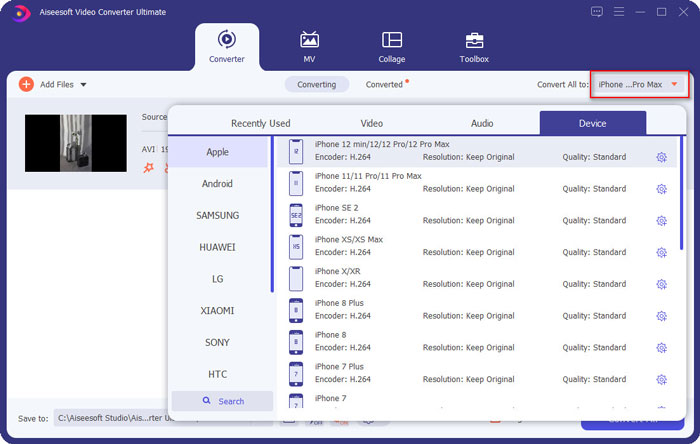
Task: Switch to the Converted list
Action: (x=384, y=84)
